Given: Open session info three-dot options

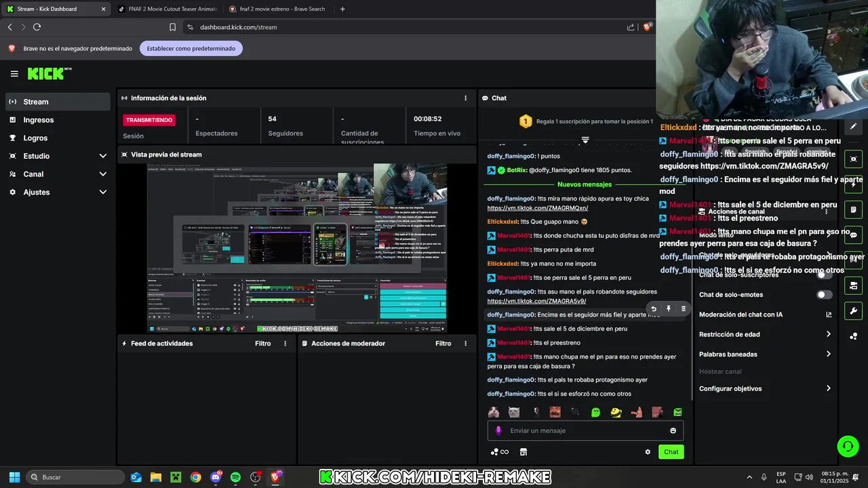Looking at the screenshot, I should [x=465, y=98].
